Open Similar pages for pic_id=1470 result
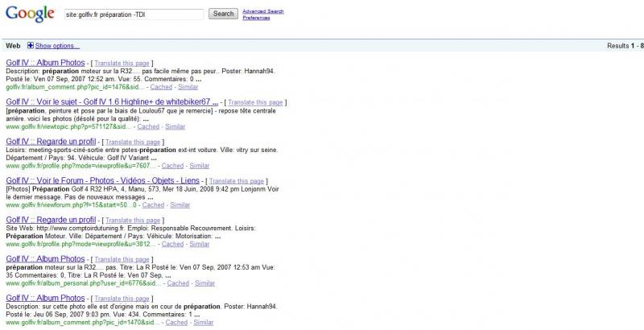Screen dimensions: 644x330 204,323
